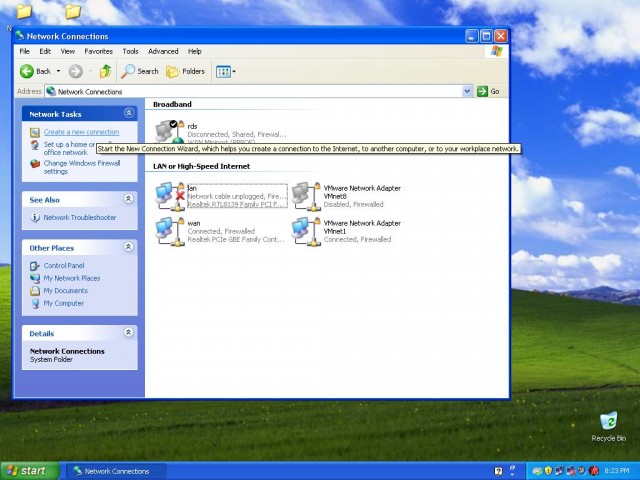Open My Network Places link
The image size is (640, 480).
pos(71,278)
